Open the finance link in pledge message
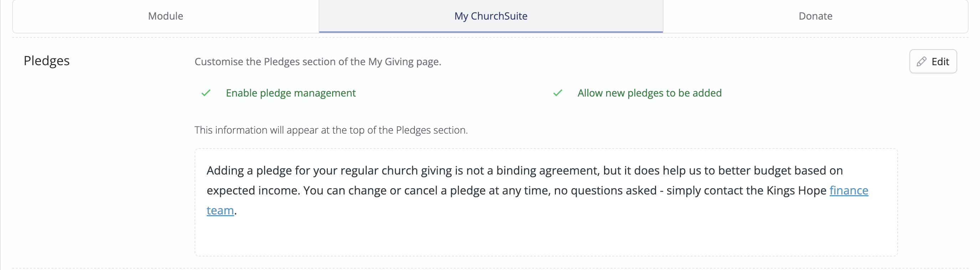This screenshot has width=980, height=270. click(x=849, y=190)
